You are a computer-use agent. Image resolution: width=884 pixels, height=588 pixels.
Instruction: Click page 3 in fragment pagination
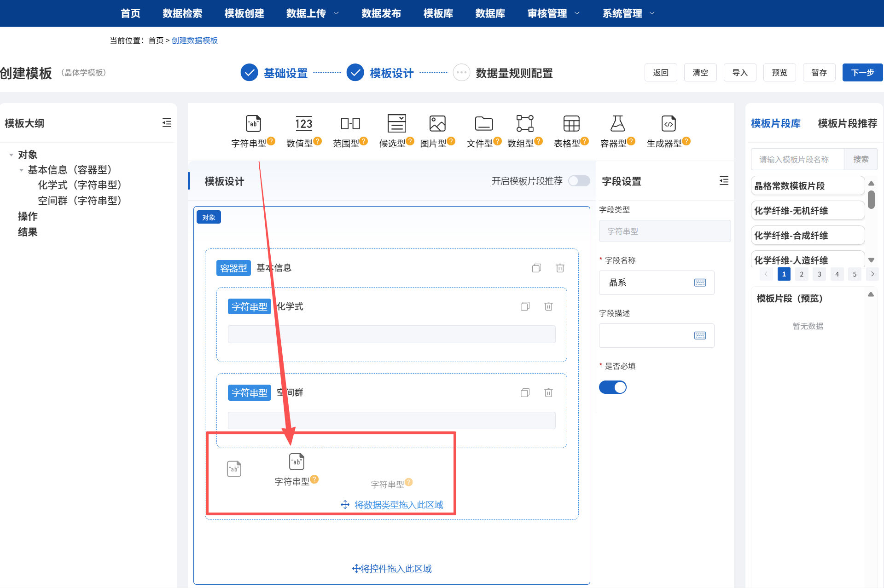(819, 274)
